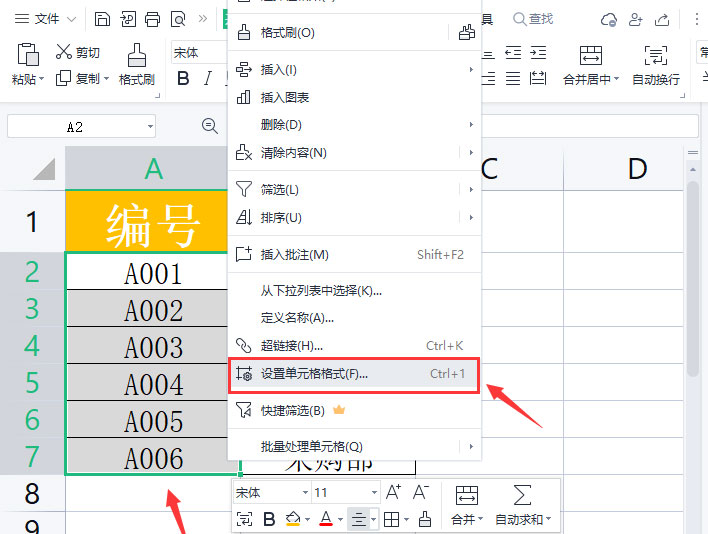Open 插入(I) submenu in context menu
The width and height of the screenshot is (708, 534).
[x=354, y=70]
